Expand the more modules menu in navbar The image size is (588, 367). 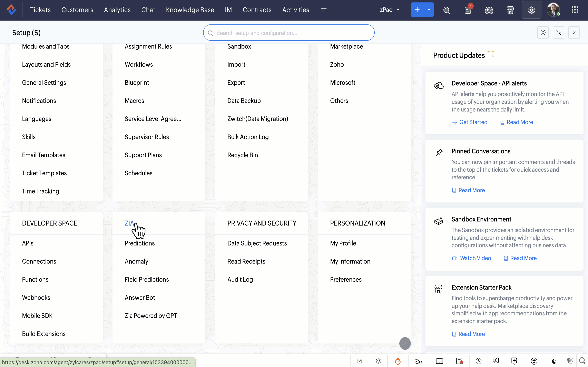pyautogui.click(x=323, y=10)
